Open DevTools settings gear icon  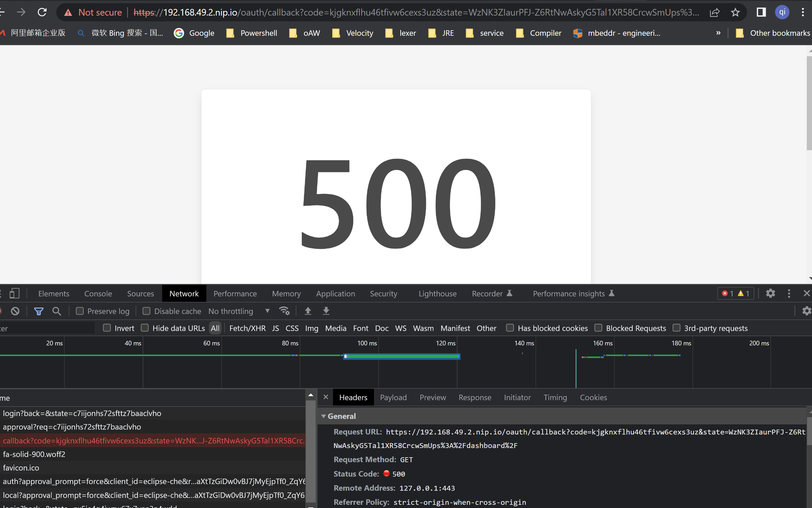pyautogui.click(x=770, y=293)
